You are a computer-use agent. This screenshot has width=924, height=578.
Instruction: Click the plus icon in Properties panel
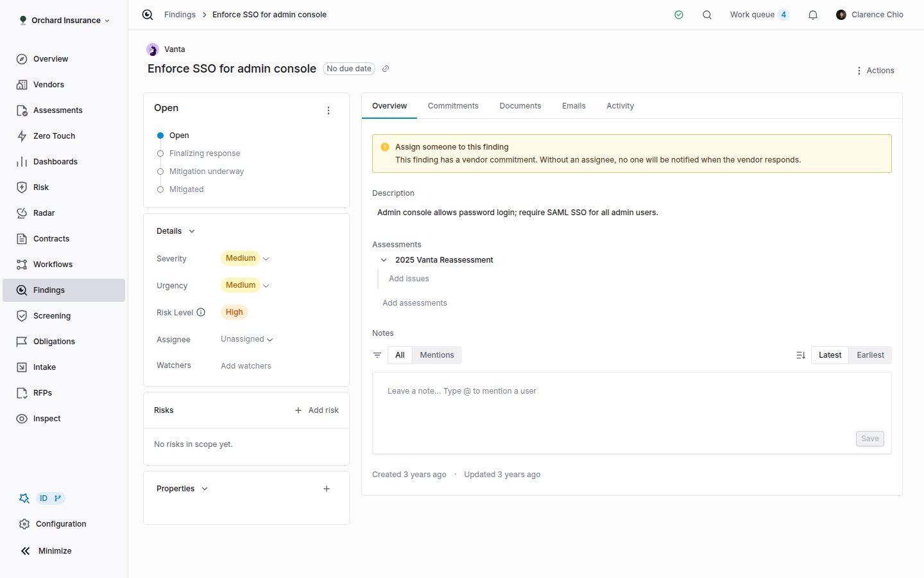[x=327, y=489]
